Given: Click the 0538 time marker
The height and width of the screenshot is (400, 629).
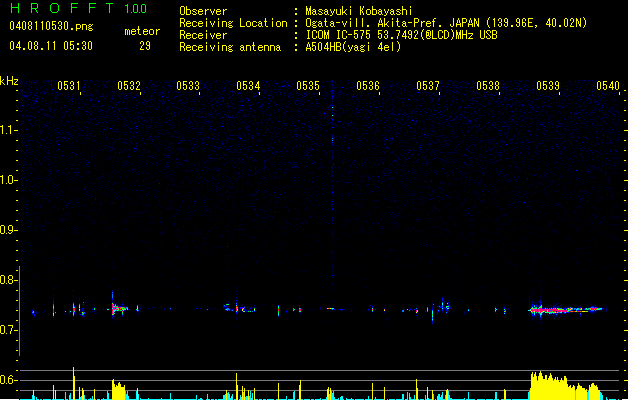Looking at the screenshot, I should (x=488, y=85).
